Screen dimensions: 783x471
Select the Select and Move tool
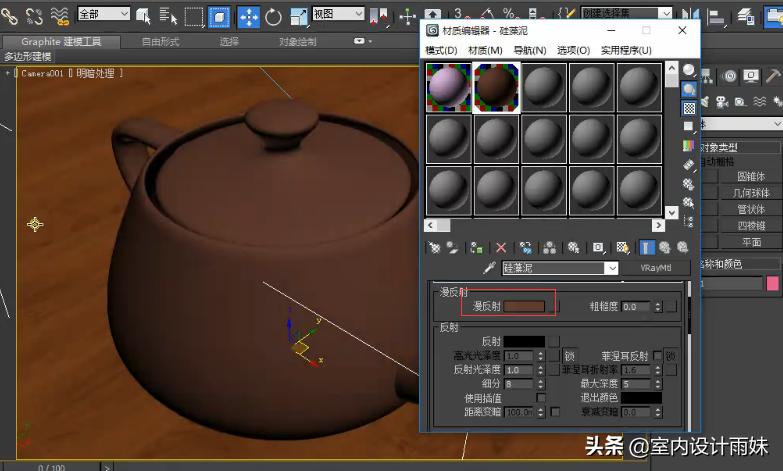[x=248, y=17]
